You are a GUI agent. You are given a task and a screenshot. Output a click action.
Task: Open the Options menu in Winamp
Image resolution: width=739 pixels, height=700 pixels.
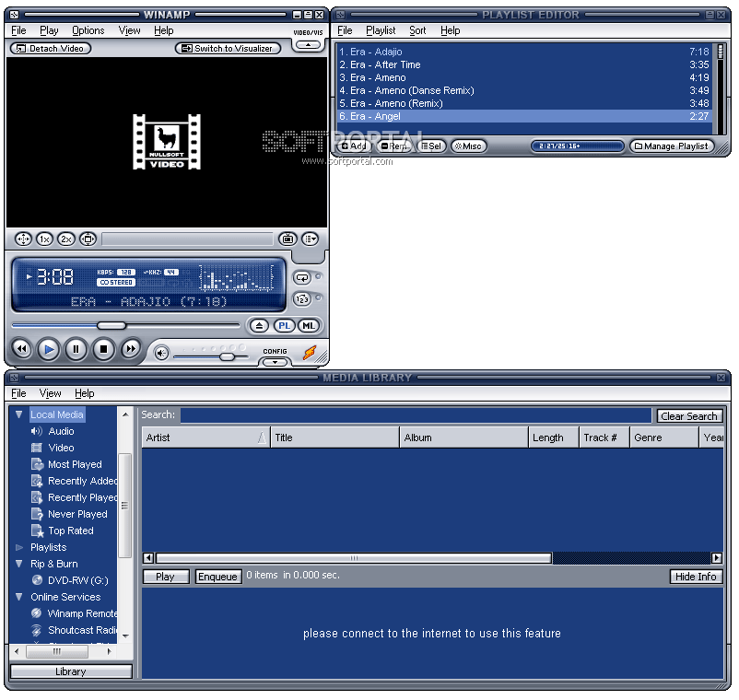(x=88, y=30)
